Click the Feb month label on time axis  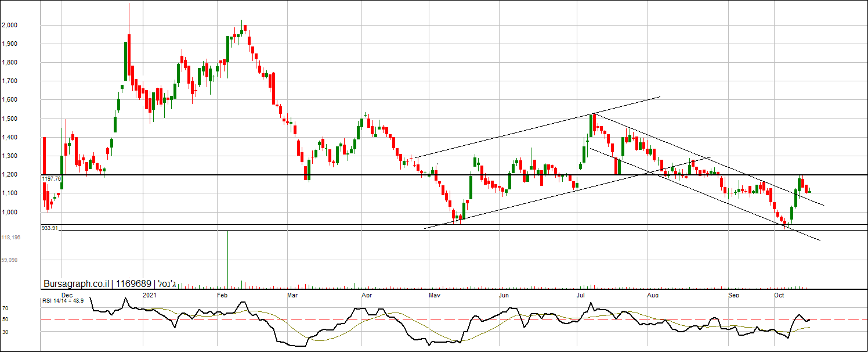click(x=221, y=295)
